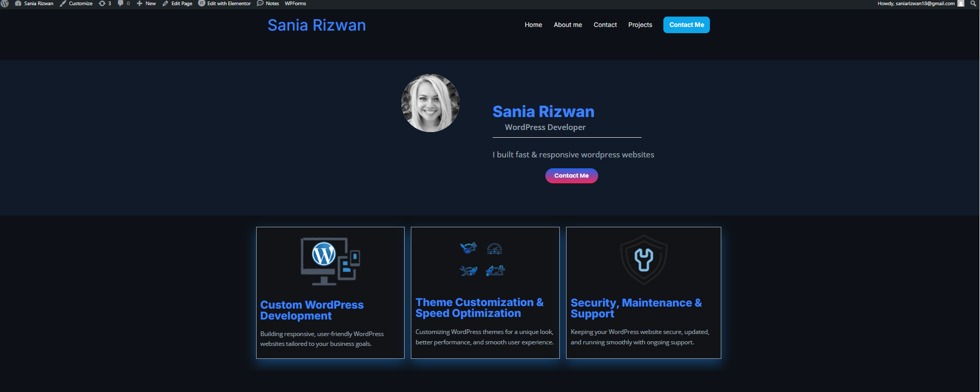Click the Sania Rizwan site title link

pos(317,25)
